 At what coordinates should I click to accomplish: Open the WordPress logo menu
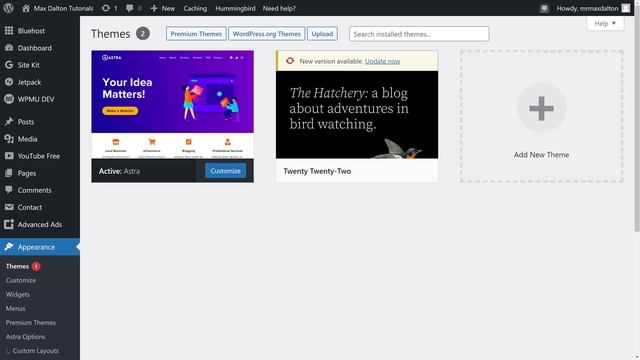[9, 8]
